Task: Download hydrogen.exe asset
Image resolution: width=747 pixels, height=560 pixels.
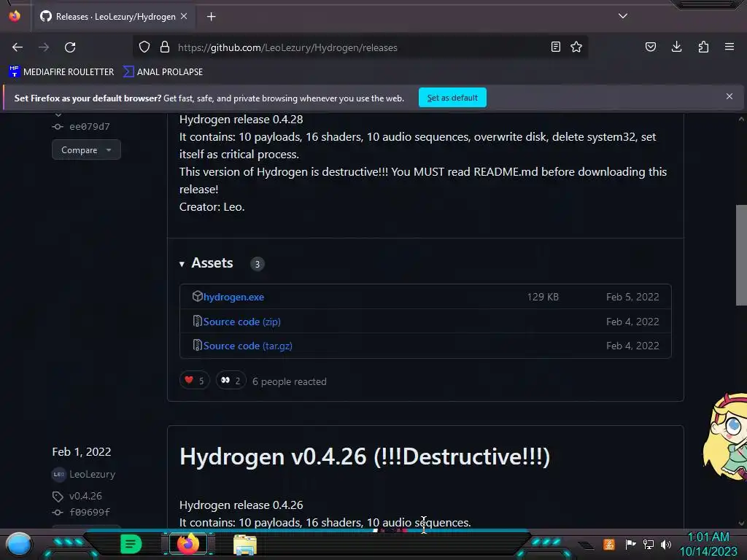Action: [x=233, y=297]
